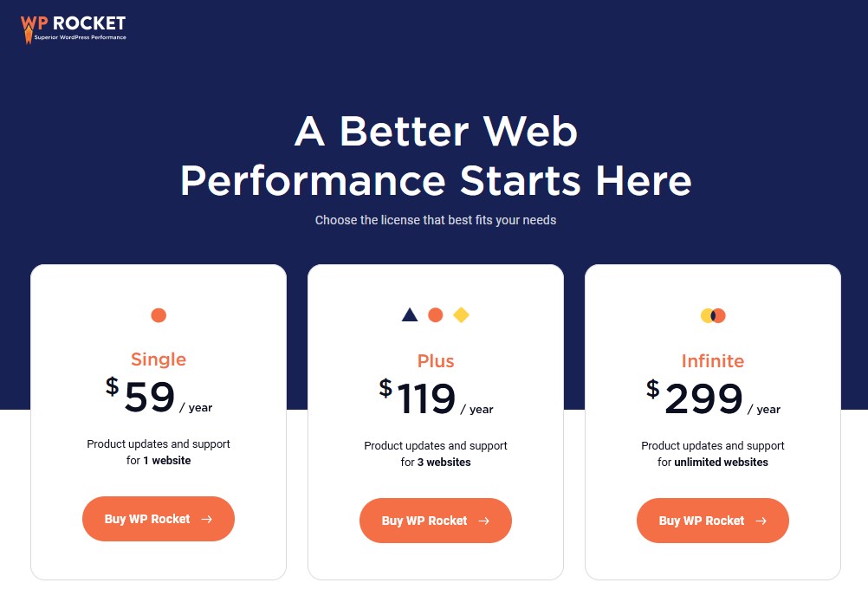This screenshot has width=868, height=602.
Task: Click the yellow diamond icon above Plus
Action: click(x=461, y=314)
